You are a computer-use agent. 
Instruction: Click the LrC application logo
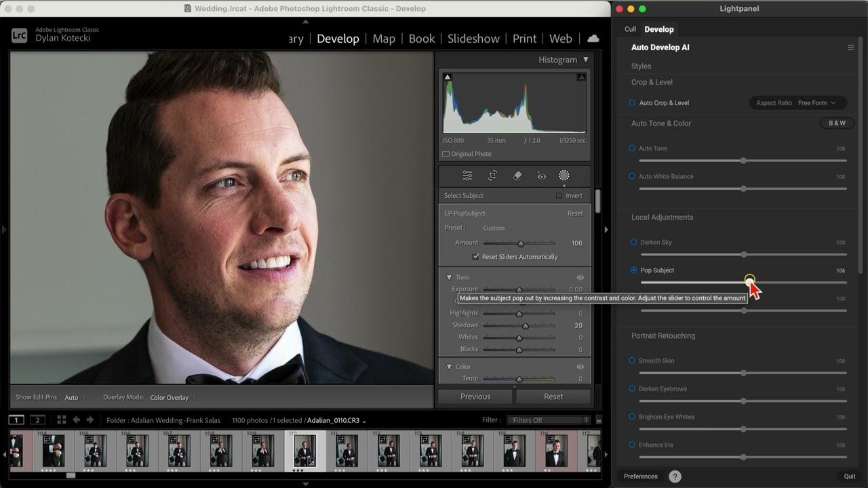20,35
